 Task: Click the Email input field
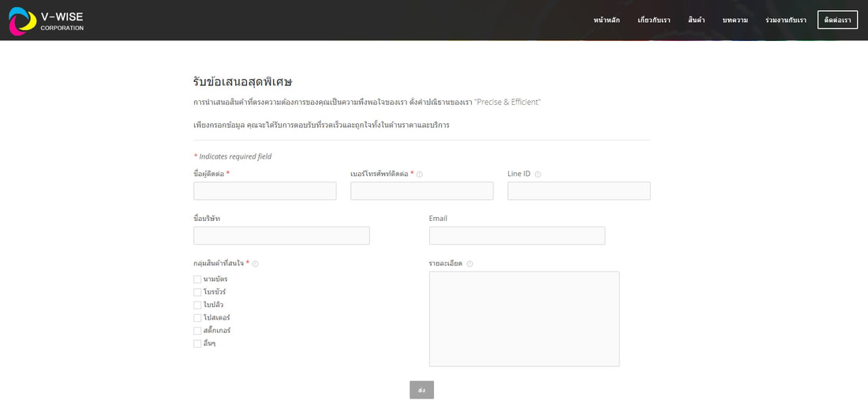[x=517, y=235]
